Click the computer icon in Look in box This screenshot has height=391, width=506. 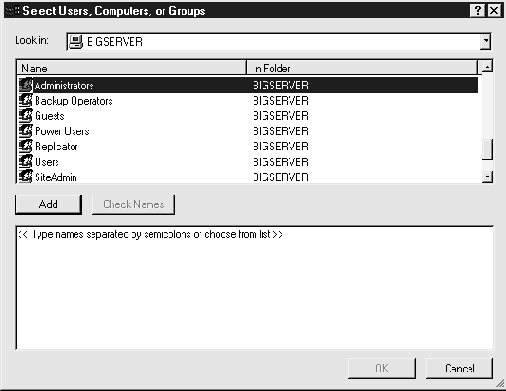tap(76, 42)
